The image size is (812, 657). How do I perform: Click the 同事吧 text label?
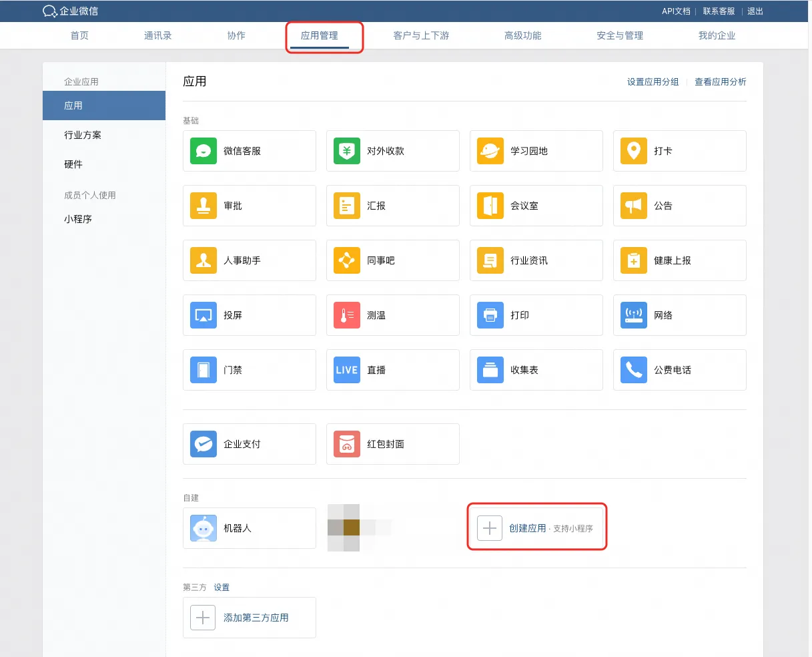tap(381, 260)
